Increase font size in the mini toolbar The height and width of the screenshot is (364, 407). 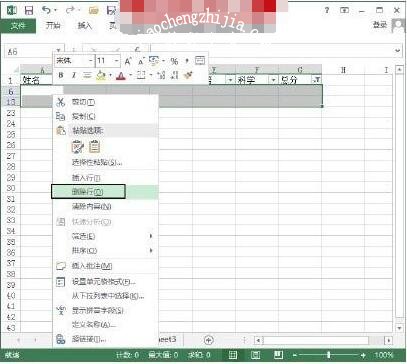pyautogui.click(x=128, y=61)
